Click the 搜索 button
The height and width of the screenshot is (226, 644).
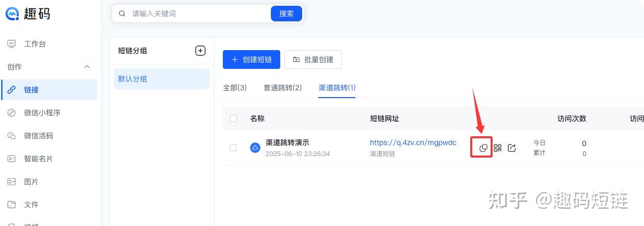[287, 14]
